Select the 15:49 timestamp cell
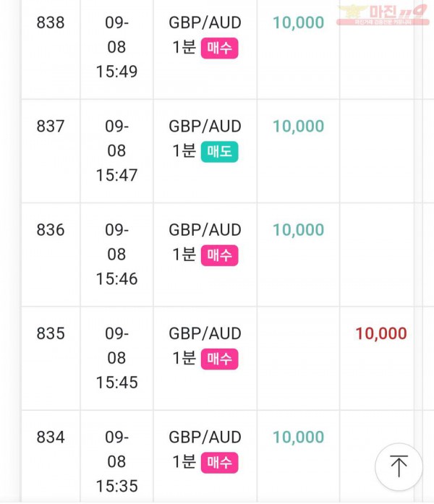 [x=116, y=47]
